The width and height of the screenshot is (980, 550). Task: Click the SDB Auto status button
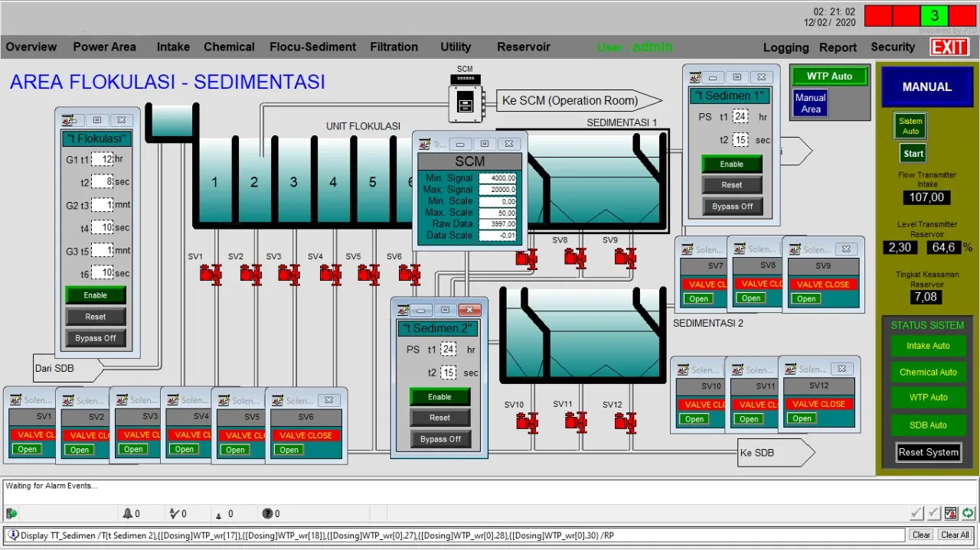pos(928,425)
